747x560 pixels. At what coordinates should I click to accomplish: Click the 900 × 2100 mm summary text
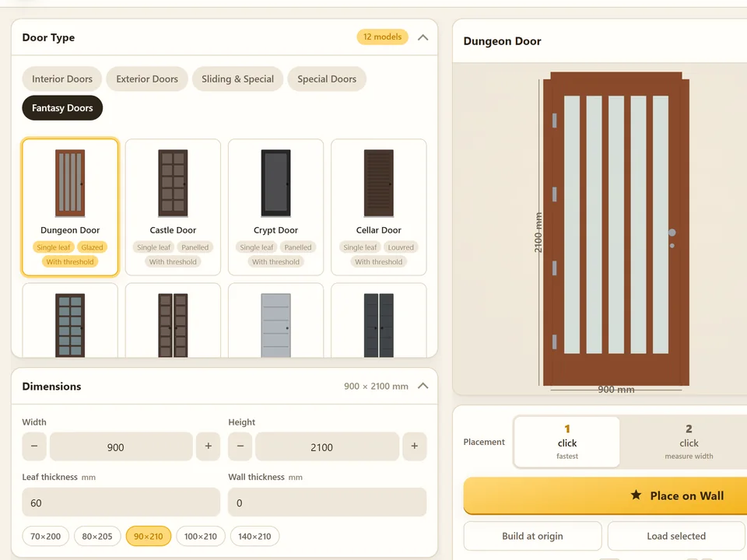click(376, 387)
